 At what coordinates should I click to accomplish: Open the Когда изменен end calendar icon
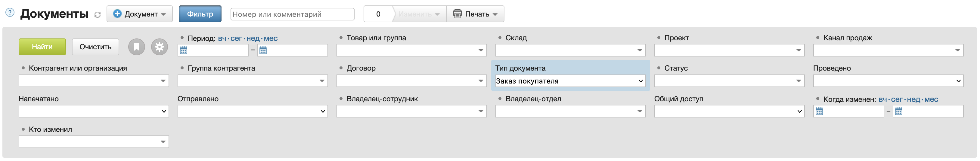pos(899,111)
